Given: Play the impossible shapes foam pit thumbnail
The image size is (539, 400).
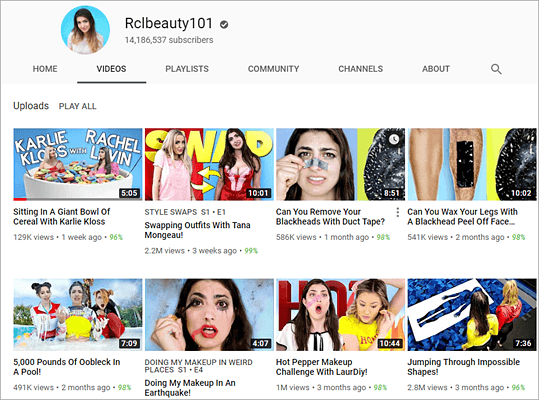Looking at the screenshot, I should click(472, 315).
